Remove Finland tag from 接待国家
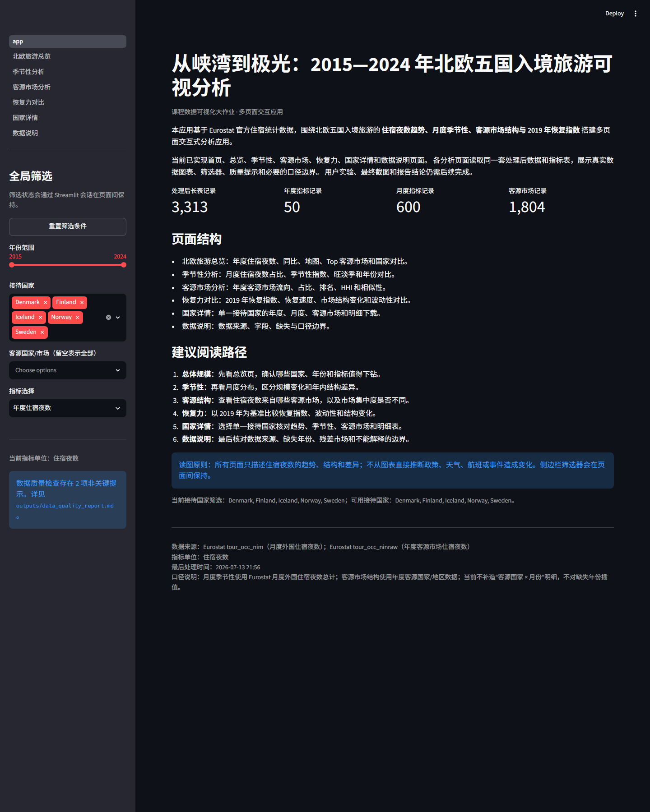The height and width of the screenshot is (812, 650). [x=82, y=302]
